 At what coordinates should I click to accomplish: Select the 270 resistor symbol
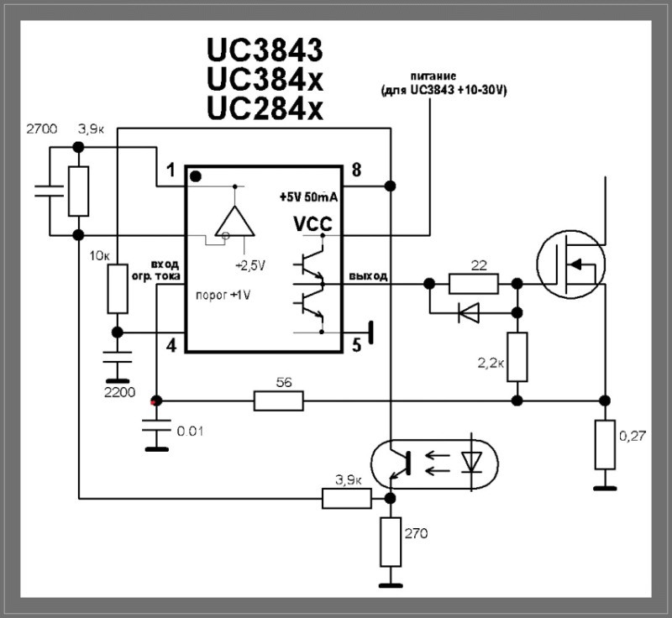pos(391,542)
